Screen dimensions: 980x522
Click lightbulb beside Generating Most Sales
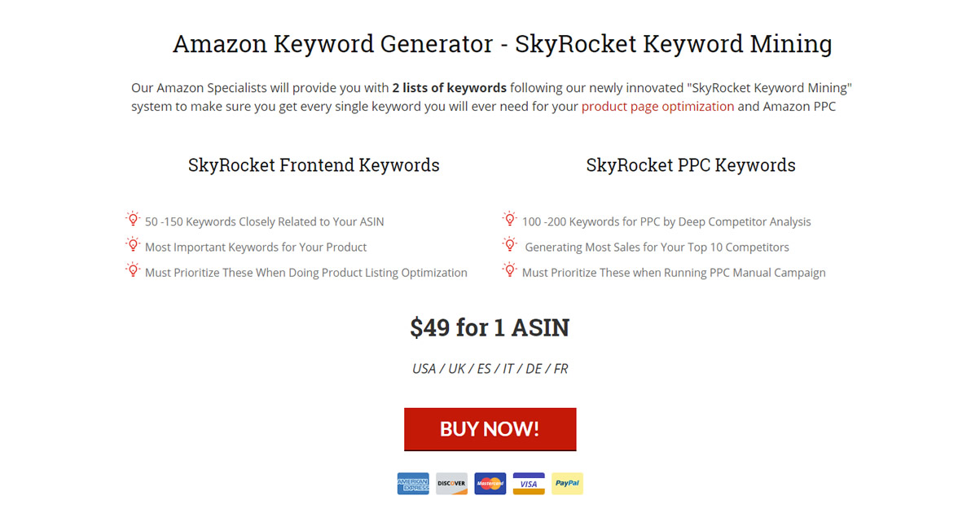(x=510, y=244)
